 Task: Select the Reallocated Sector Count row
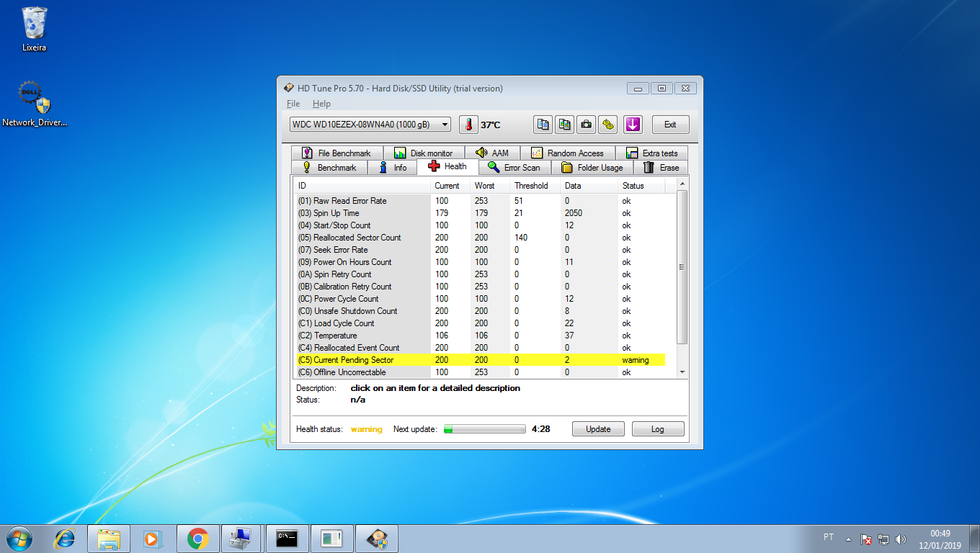(481, 238)
